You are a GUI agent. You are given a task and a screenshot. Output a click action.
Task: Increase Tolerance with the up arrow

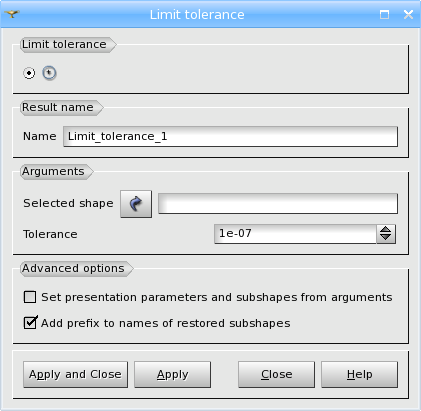pos(386,230)
